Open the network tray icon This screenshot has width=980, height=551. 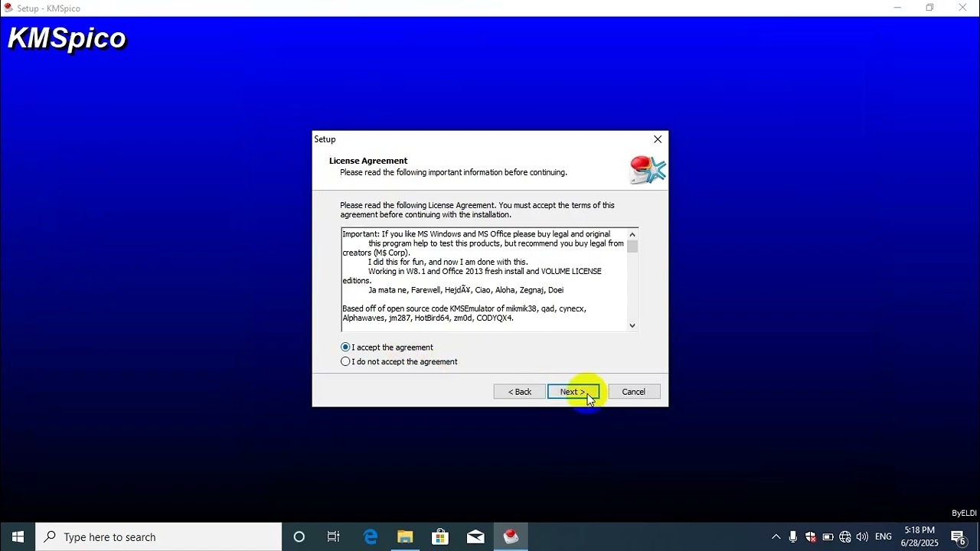(845, 537)
